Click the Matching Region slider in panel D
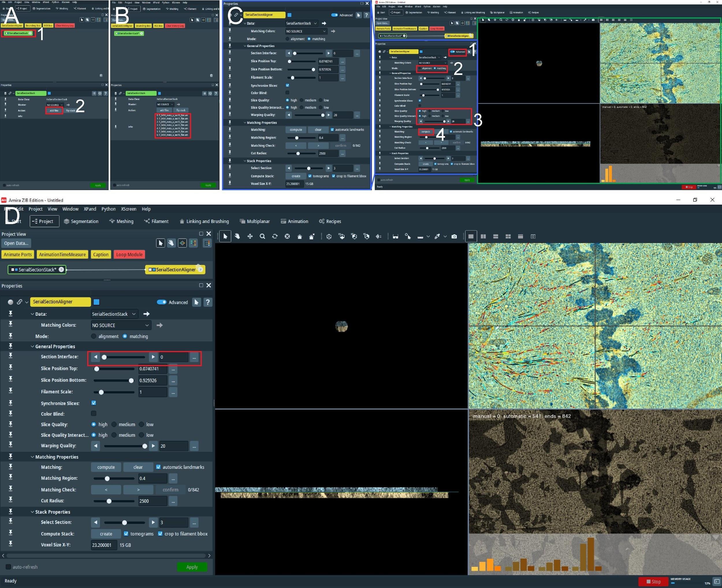This screenshot has width=722, height=588. click(x=114, y=479)
